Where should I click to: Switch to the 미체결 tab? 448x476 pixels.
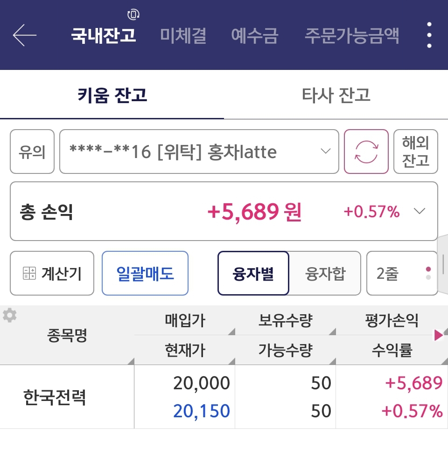click(x=183, y=35)
